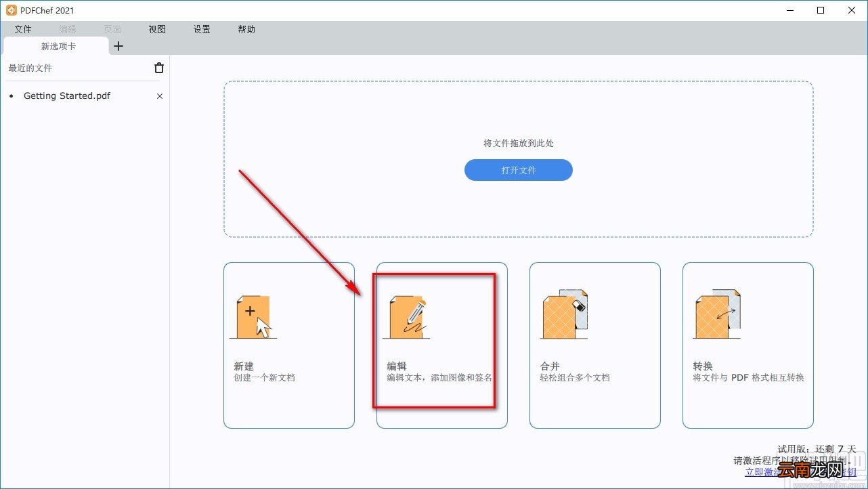The image size is (868, 489).
Task: Click 创建一个新文档 description text
Action: click(x=265, y=378)
